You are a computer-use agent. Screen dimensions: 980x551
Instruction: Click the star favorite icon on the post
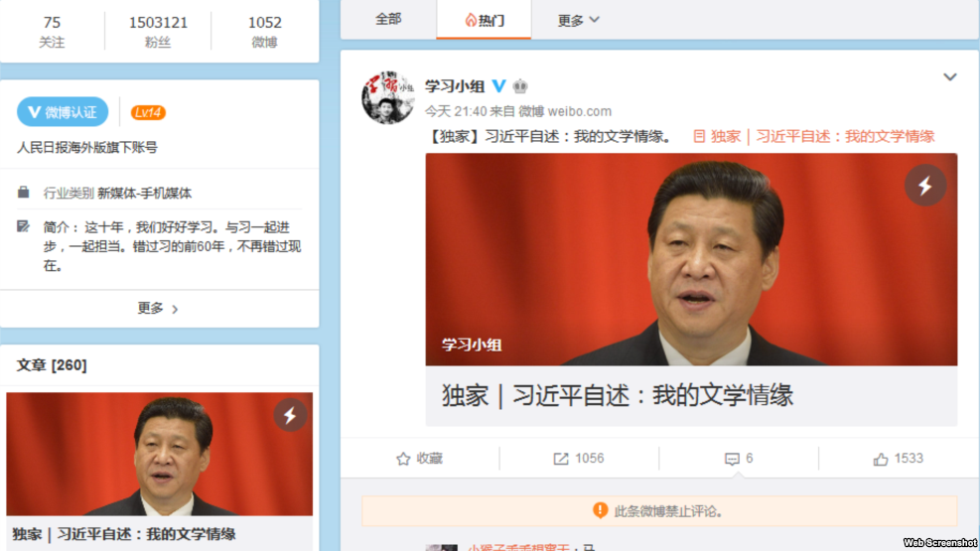pyautogui.click(x=403, y=459)
